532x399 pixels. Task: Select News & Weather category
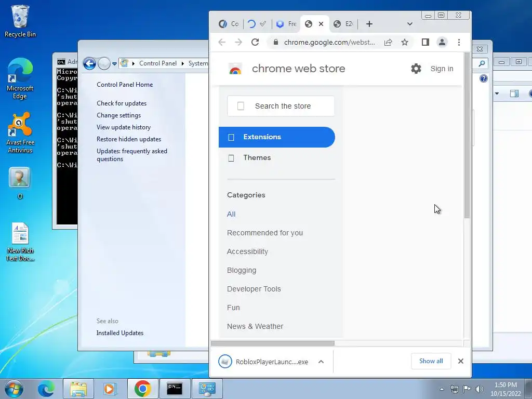point(255,326)
